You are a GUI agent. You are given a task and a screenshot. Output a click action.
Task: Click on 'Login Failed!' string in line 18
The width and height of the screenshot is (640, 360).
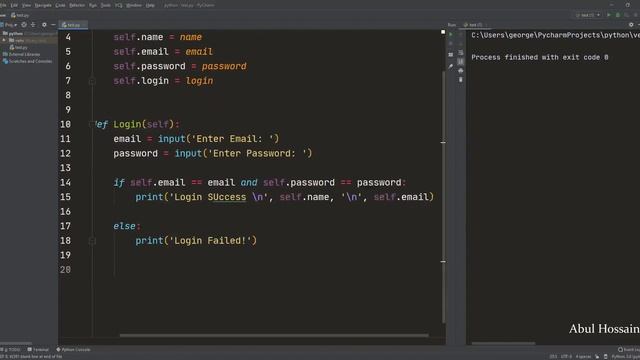tap(210, 241)
